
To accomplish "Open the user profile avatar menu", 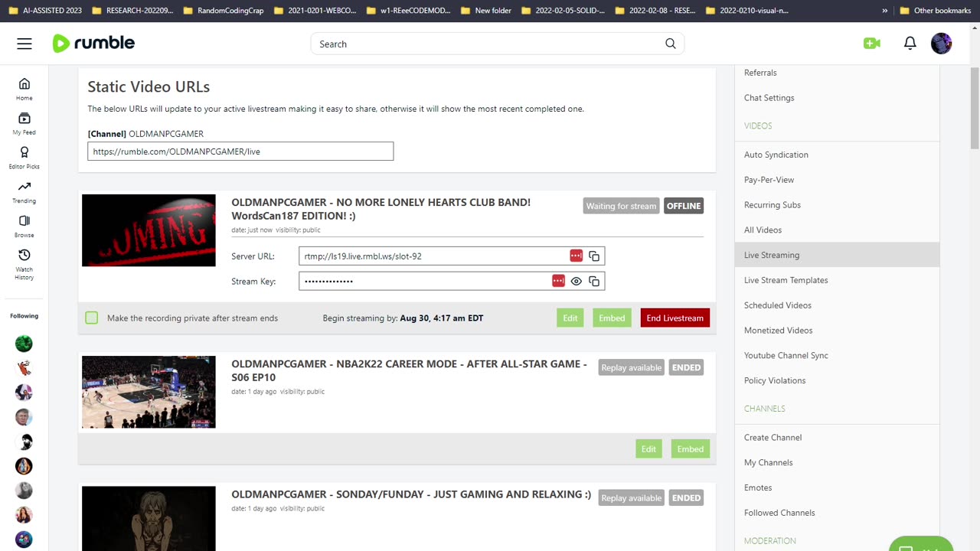I will (941, 44).
